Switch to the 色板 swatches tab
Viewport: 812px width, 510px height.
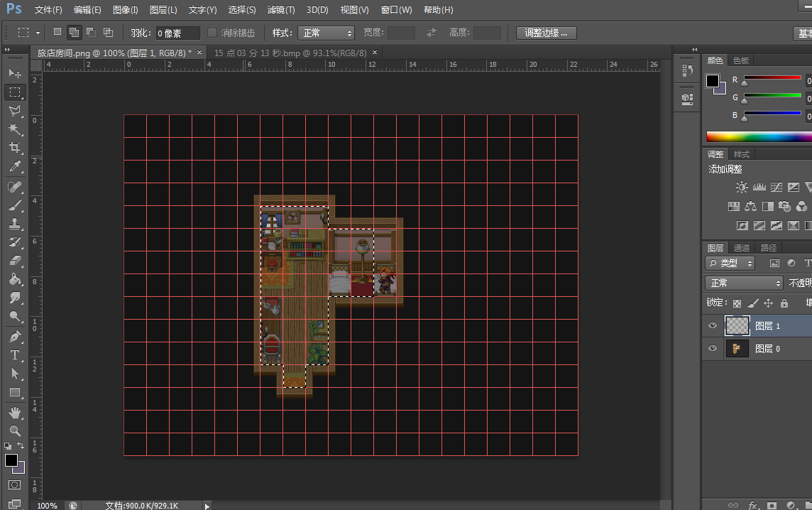[740, 60]
